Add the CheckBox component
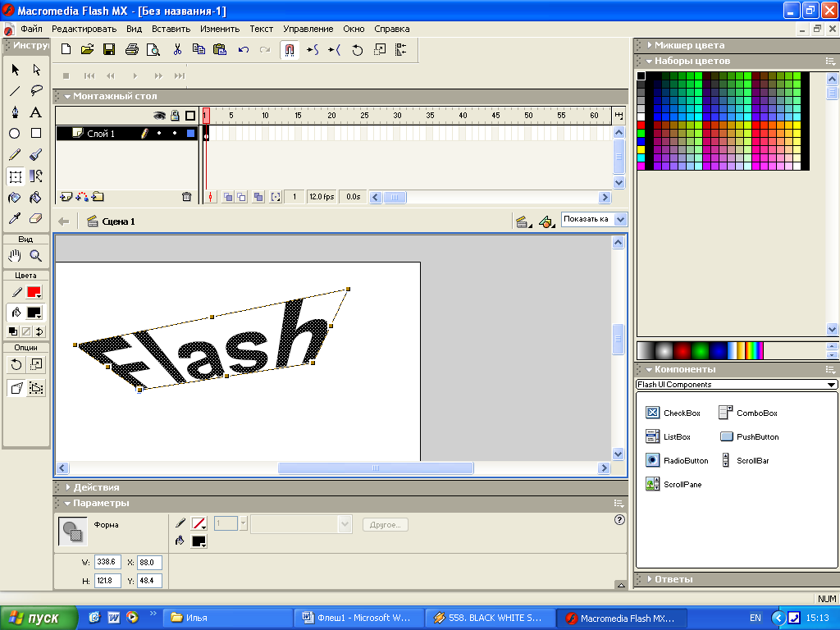This screenshot has width=840, height=630. [x=673, y=413]
